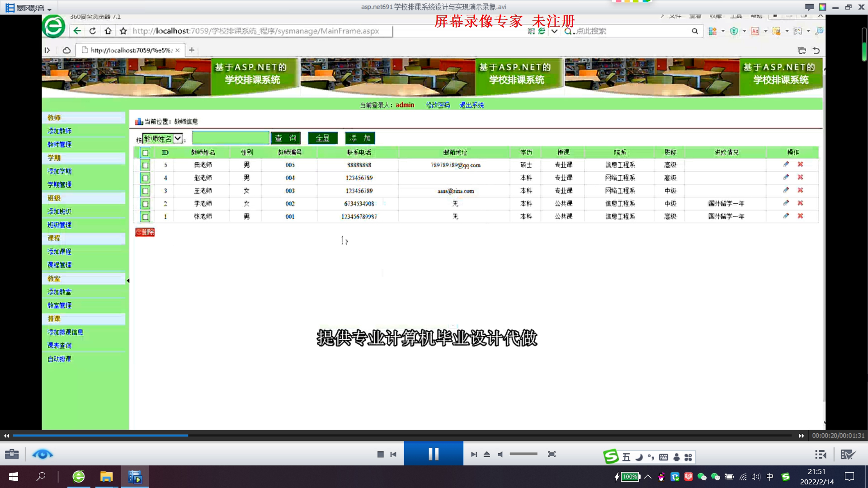868x488 pixels.
Task: Show hidden tray icons chevron
Action: tap(648, 477)
